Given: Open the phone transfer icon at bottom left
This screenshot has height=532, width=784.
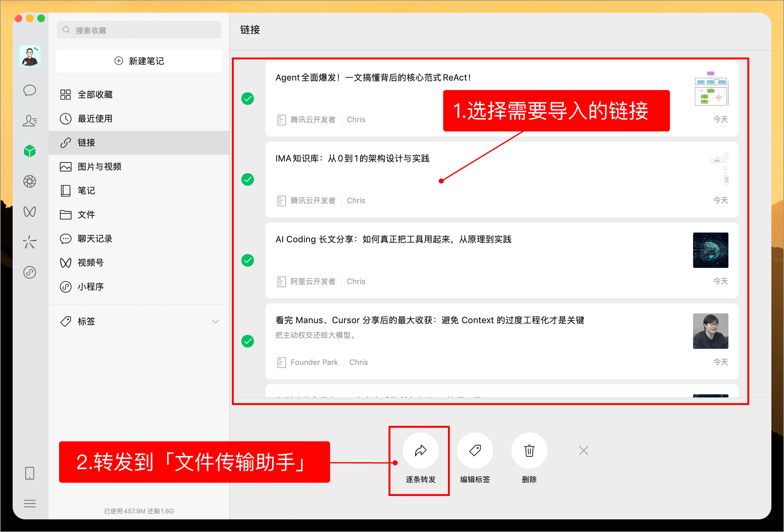Looking at the screenshot, I should (30, 473).
